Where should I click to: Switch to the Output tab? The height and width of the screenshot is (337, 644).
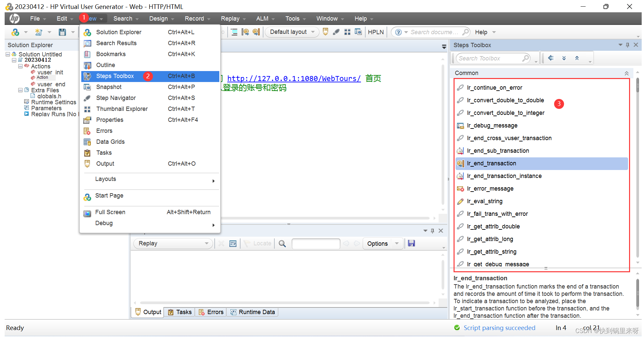point(148,312)
